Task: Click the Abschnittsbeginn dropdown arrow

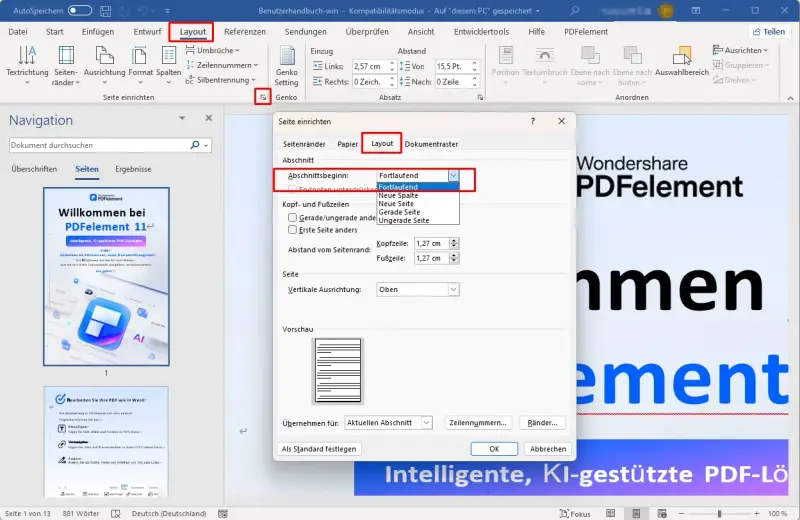Action: click(x=454, y=175)
